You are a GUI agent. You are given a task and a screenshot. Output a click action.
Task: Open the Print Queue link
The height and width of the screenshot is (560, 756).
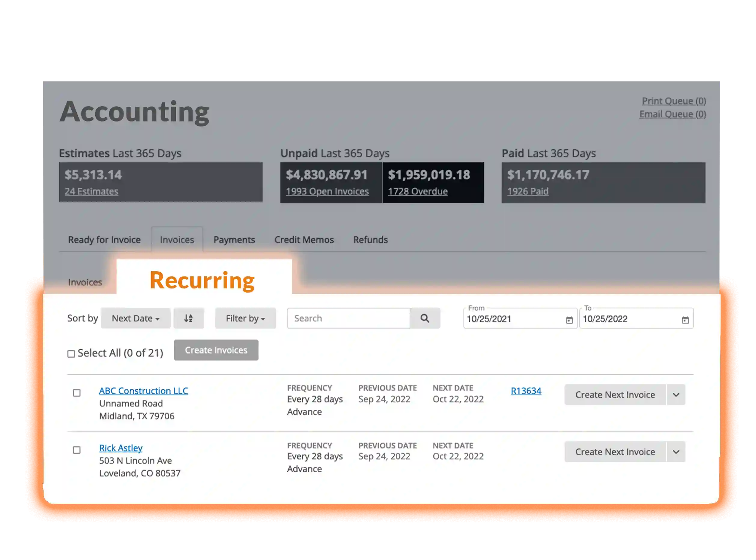tap(674, 101)
